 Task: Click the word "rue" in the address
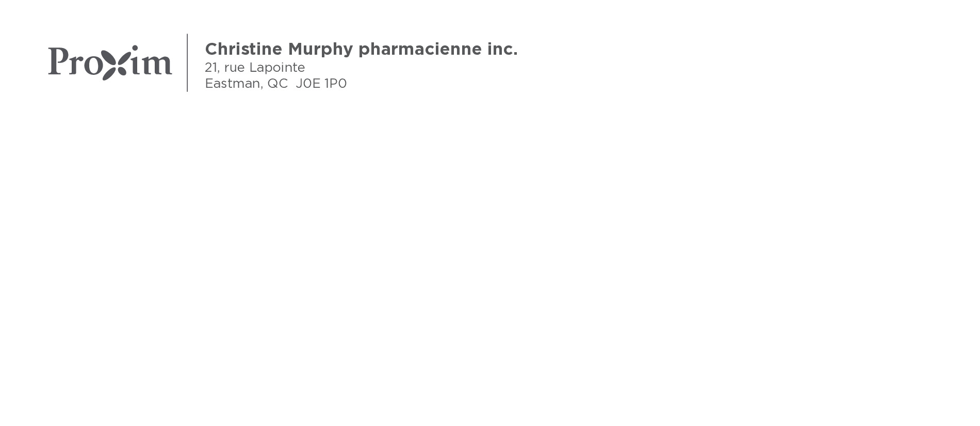click(x=234, y=68)
